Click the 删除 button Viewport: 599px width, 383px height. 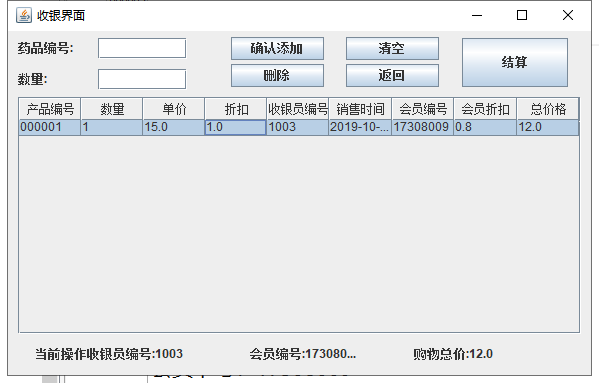click(x=277, y=75)
